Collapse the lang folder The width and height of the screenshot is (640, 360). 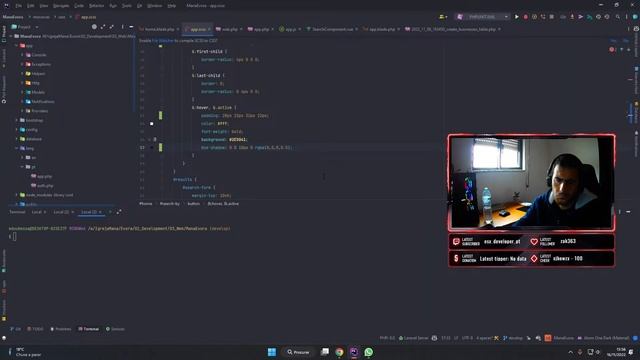pyautogui.click(x=16, y=148)
